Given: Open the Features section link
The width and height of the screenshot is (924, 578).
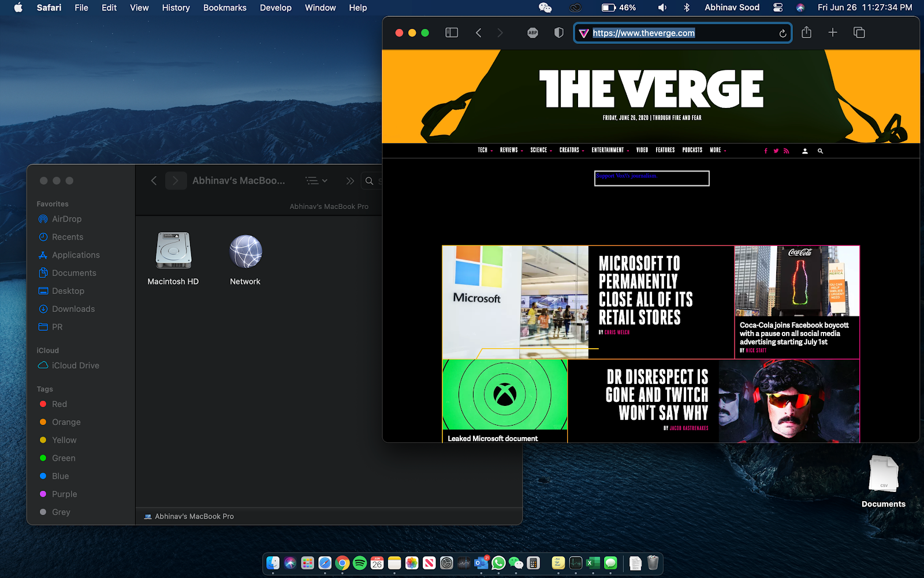Looking at the screenshot, I should point(665,150).
